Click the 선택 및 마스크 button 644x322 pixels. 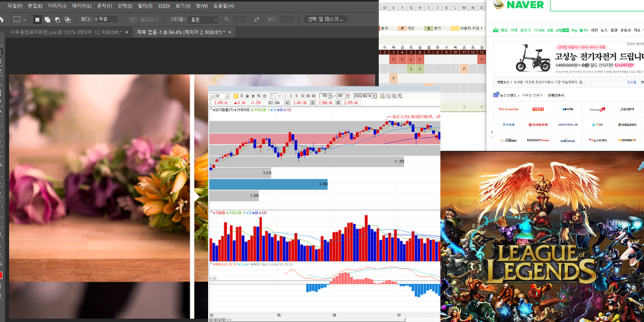tap(326, 19)
